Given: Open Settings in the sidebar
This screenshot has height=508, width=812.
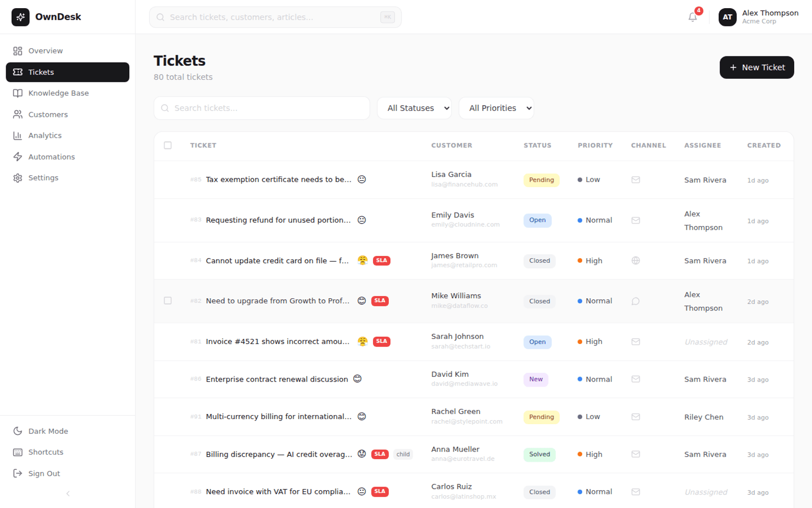Looking at the screenshot, I should pyautogui.click(x=67, y=178).
